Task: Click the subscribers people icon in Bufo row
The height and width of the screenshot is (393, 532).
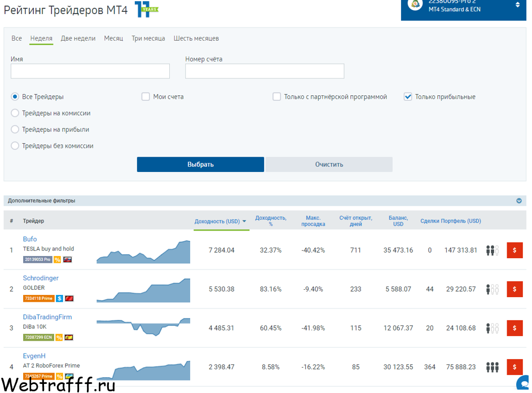Action: (493, 250)
